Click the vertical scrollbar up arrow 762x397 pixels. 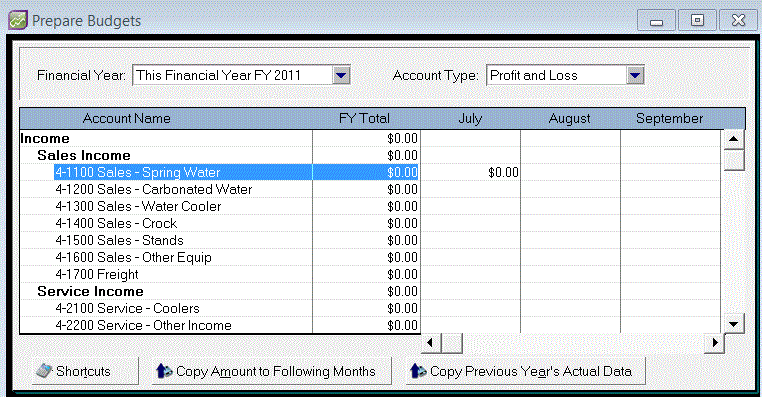[x=734, y=139]
